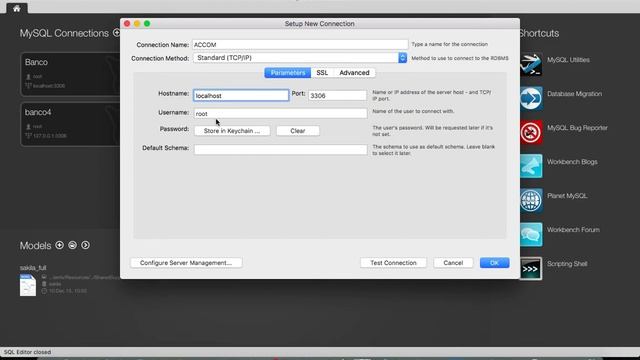Click the SQL Editor closed status text

(x=27, y=352)
